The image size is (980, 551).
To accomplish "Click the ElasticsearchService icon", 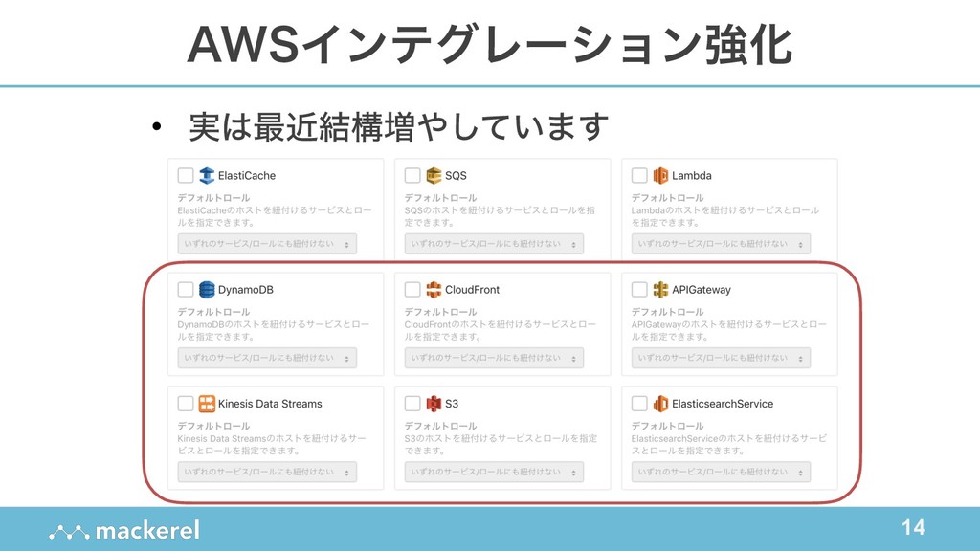I will tap(660, 404).
